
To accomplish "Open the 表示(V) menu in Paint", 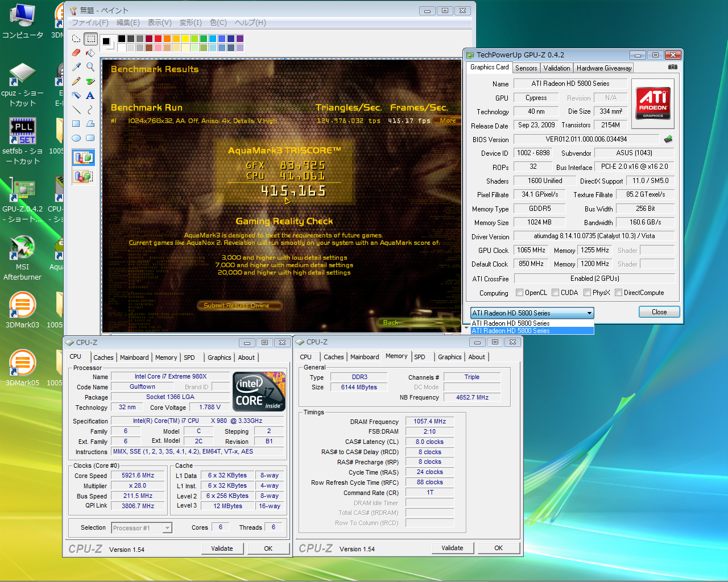I will [x=159, y=23].
